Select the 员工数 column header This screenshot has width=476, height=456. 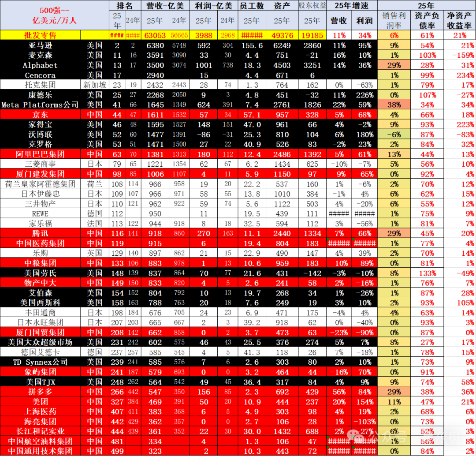click(252, 6)
